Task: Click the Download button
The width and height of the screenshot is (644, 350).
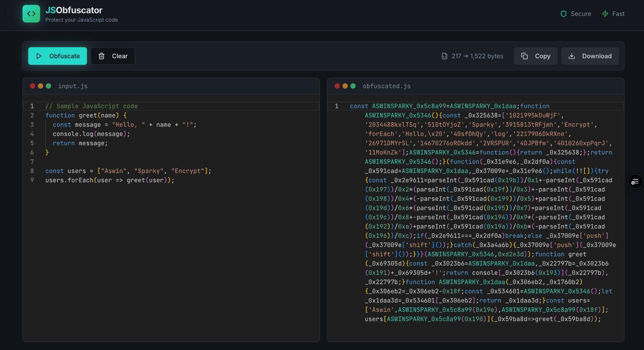Action: [590, 56]
